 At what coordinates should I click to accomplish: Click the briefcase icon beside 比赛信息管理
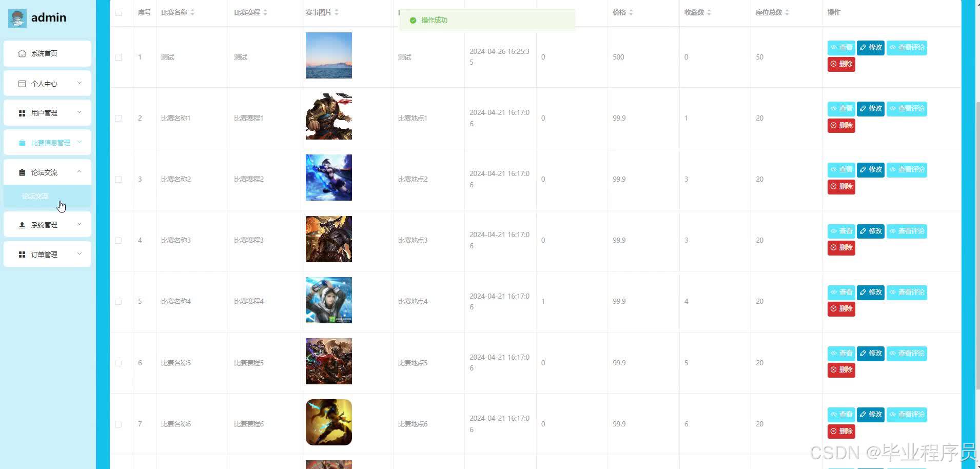click(22, 143)
